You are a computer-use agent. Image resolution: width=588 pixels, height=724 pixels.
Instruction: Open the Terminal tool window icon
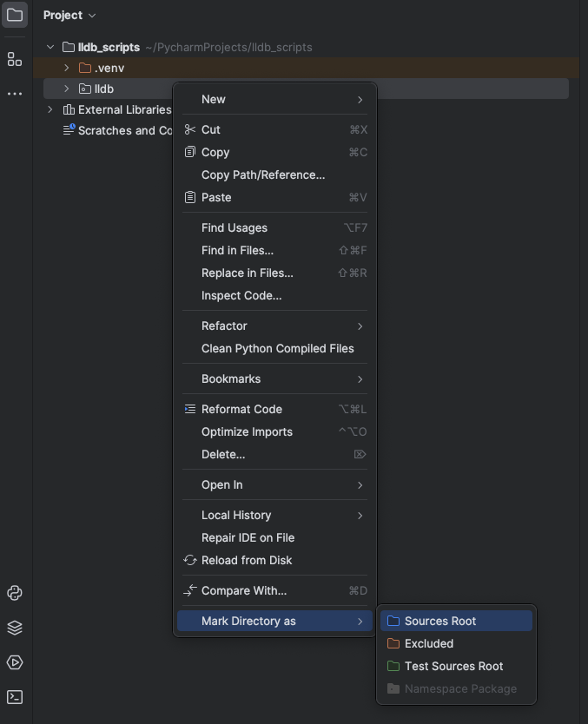[x=15, y=697]
